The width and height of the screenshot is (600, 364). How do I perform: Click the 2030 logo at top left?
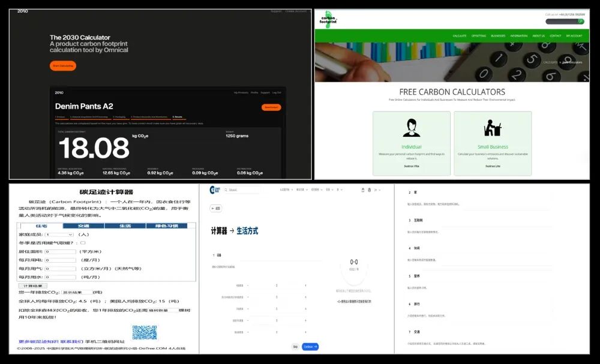pos(23,11)
